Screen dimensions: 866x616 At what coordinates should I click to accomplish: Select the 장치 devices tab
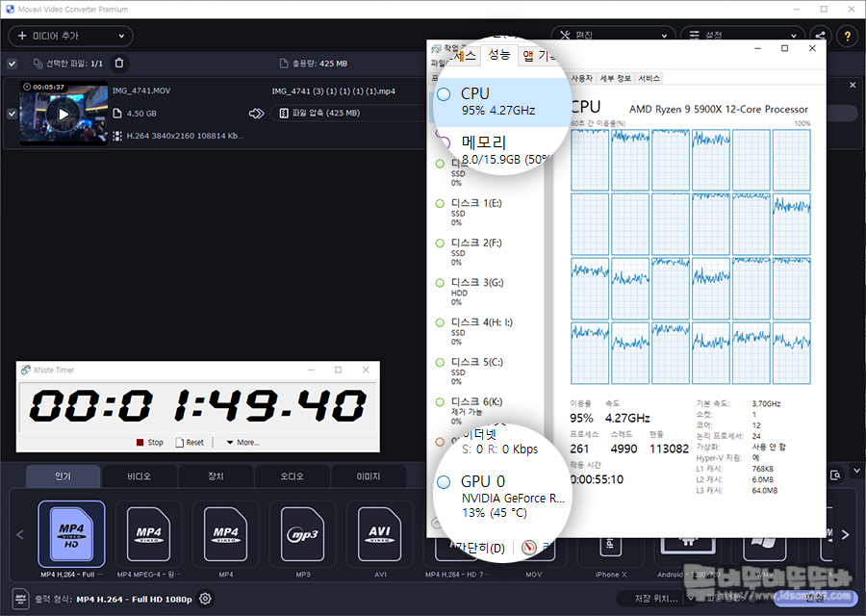pos(216,476)
